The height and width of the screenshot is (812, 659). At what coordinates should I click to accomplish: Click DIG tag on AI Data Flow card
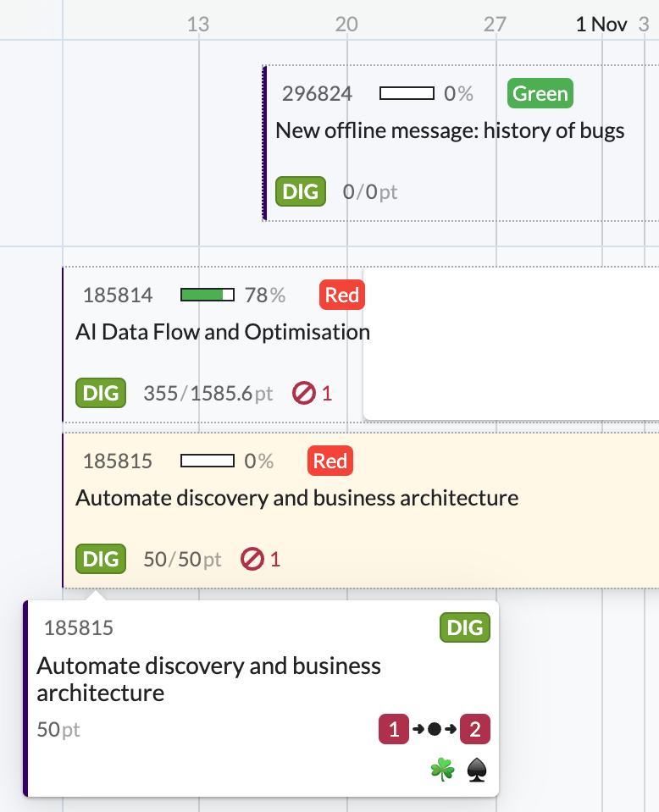coord(101,393)
